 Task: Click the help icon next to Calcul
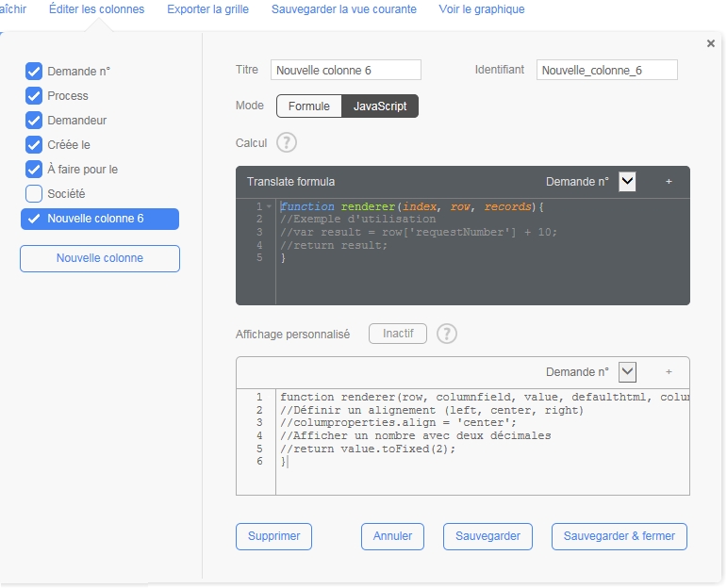click(287, 143)
